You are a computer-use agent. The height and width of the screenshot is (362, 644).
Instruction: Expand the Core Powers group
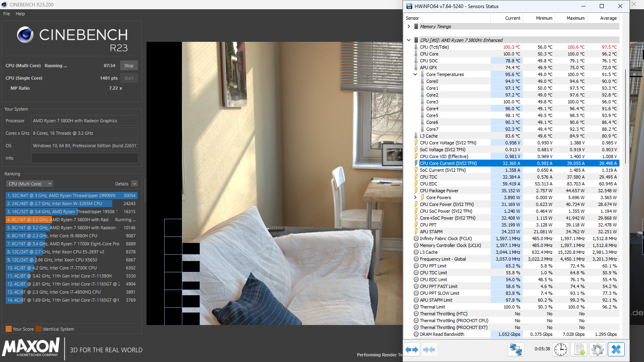pos(415,197)
